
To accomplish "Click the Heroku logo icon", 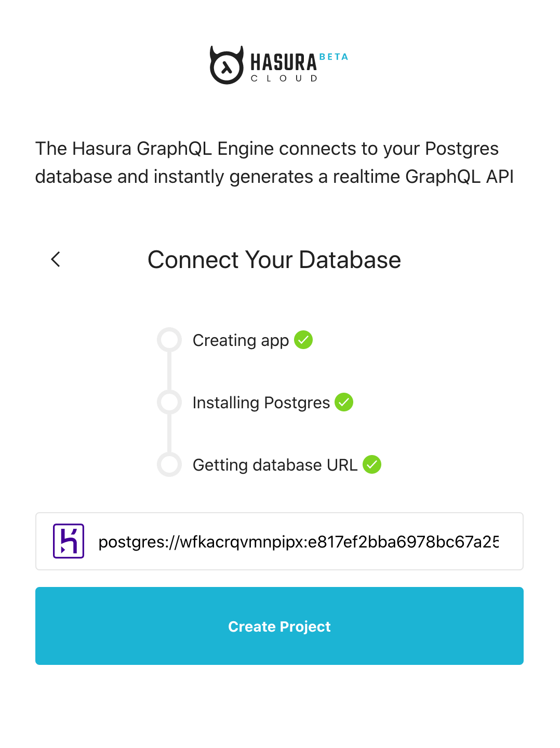I will 69,541.
